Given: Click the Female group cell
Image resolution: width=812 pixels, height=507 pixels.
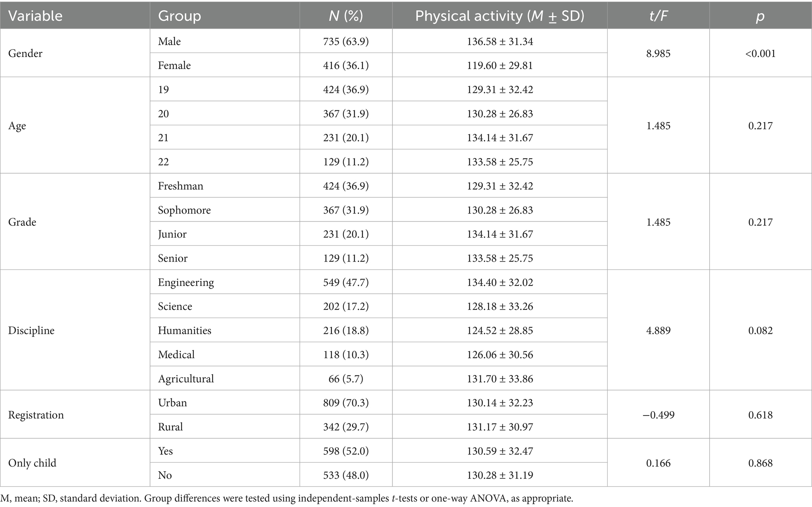Looking at the screenshot, I should (174, 65).
